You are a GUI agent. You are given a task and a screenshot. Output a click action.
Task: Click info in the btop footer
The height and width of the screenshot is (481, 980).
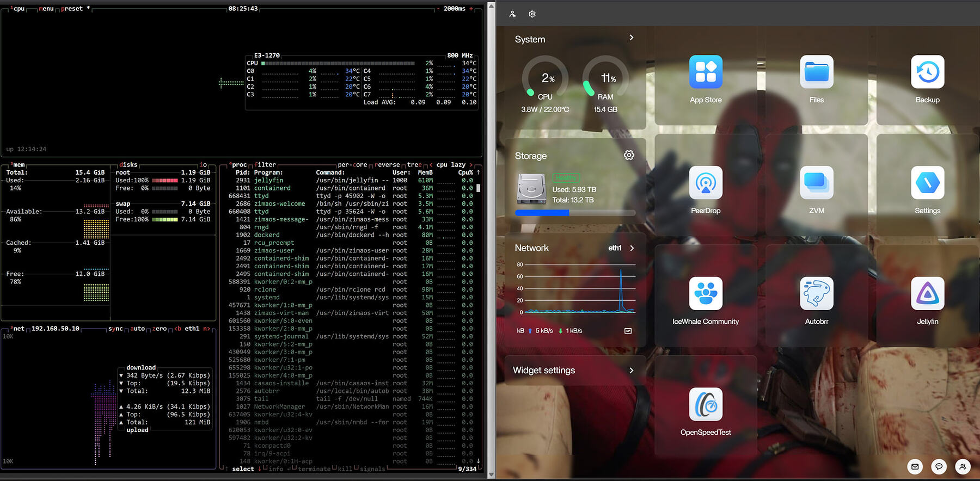[275, 469]
